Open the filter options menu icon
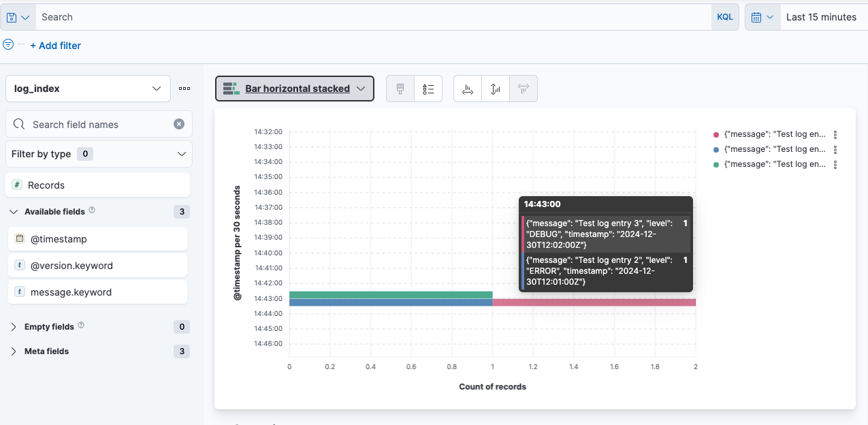Screen dimensions: 868x425 pos(8,45)
